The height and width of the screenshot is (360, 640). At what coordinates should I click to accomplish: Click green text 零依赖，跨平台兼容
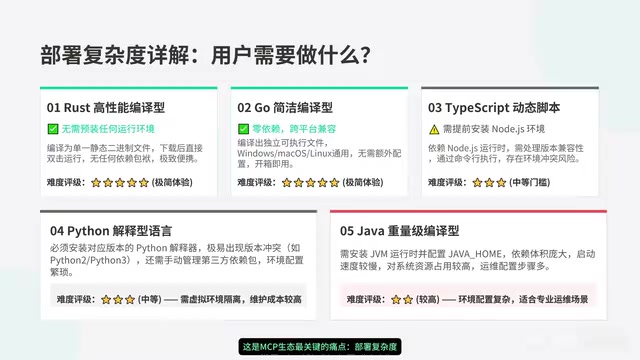point(294,129)
